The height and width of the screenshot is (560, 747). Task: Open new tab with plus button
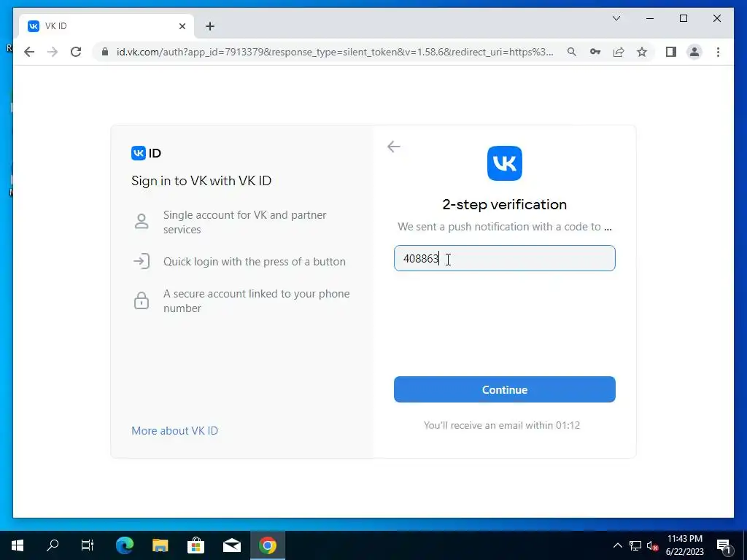tap(210, 26)
